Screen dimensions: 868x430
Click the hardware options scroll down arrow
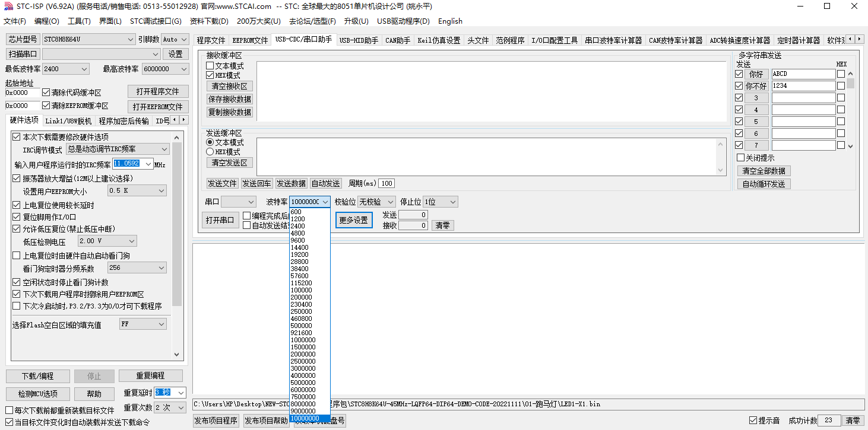[x=177, y=355]
